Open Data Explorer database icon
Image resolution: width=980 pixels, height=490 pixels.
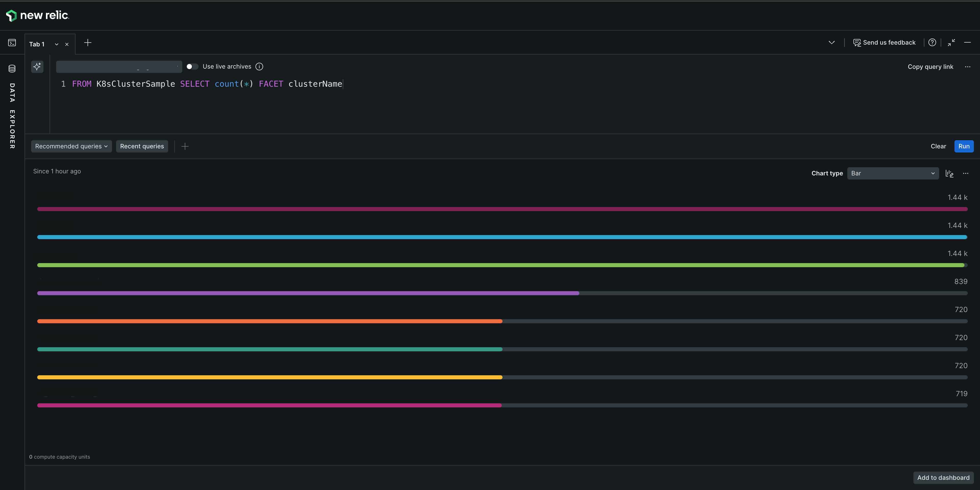12,68
